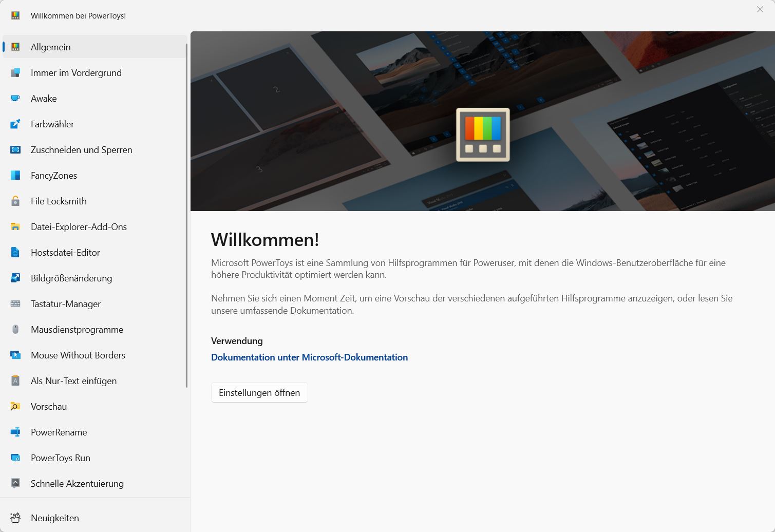Show Mouse Without Borders page

[x=94, y=355]
